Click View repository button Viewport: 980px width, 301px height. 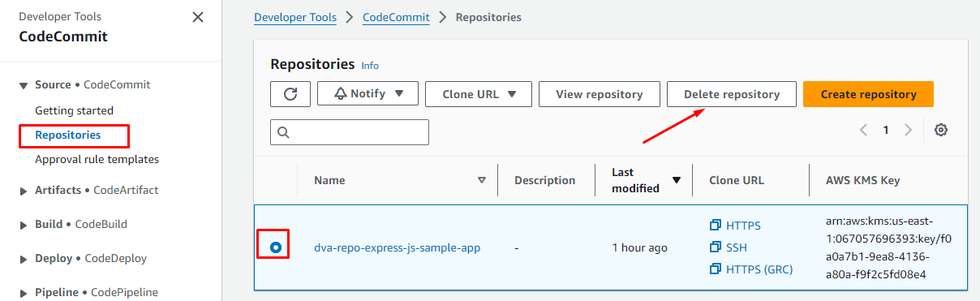tap(600, 94)
